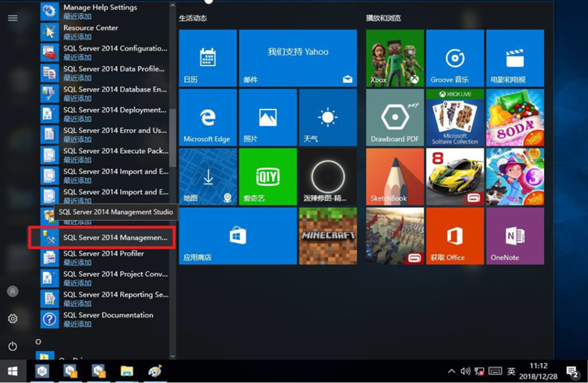Click the app list scrollbar thumb
This screenshot has height=383, width=588.
173,138
